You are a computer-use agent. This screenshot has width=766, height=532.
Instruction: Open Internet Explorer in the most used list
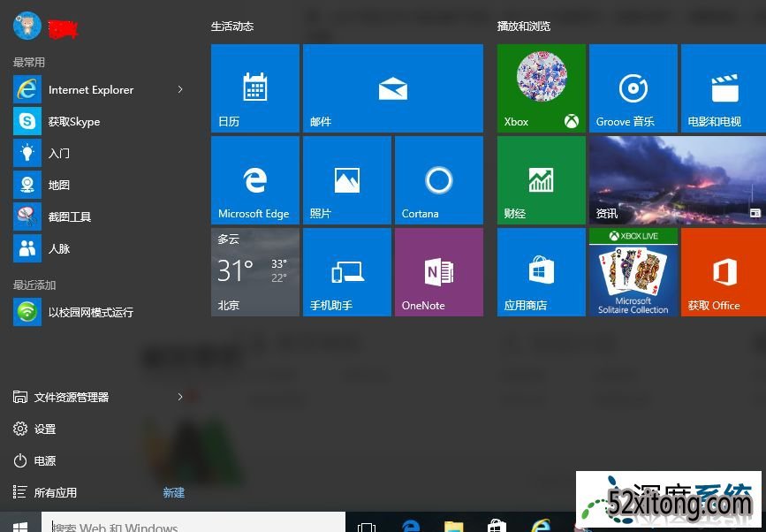[98, 89]
